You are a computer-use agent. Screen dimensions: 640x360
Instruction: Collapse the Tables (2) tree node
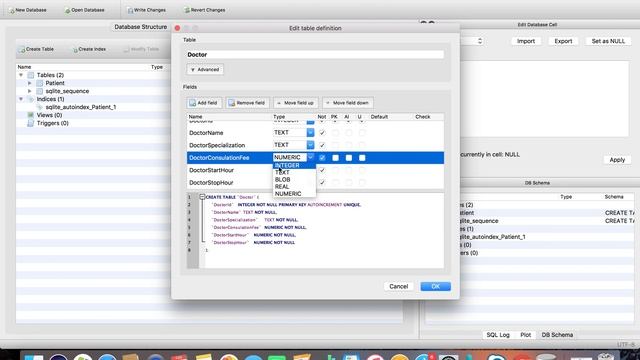[x=21, y=75]
